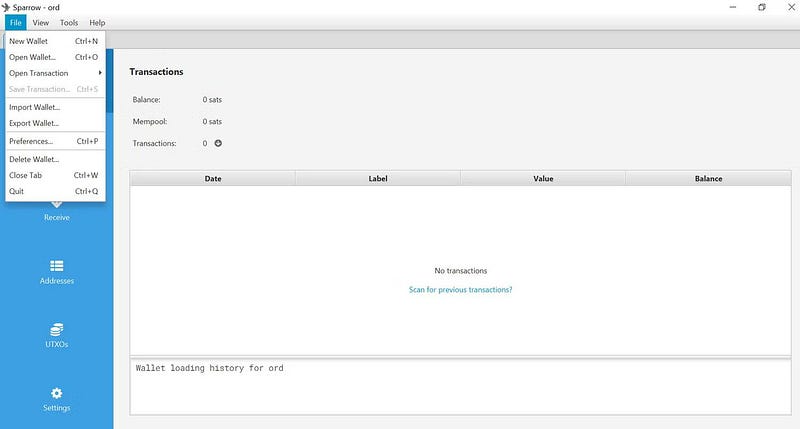Click the Receive sidebar item
Viewport: 800px width, 429px height.
(x=57, y=217)
